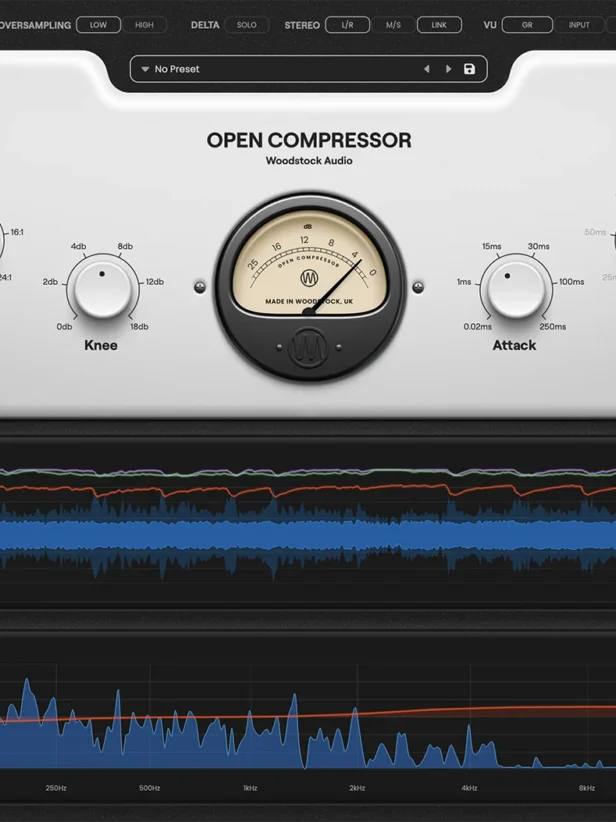Select M/S stereo mode

coord(393,25)
